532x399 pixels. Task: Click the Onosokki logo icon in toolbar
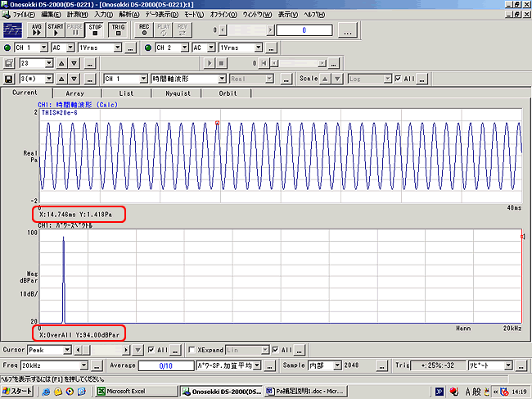pyautogui.click(x=12, y=29)
